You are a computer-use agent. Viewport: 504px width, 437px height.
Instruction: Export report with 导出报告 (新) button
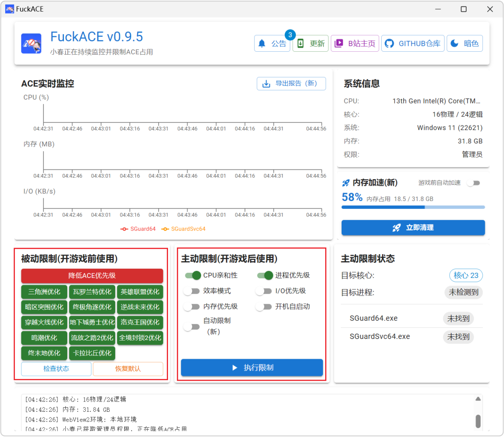point(291,83)
